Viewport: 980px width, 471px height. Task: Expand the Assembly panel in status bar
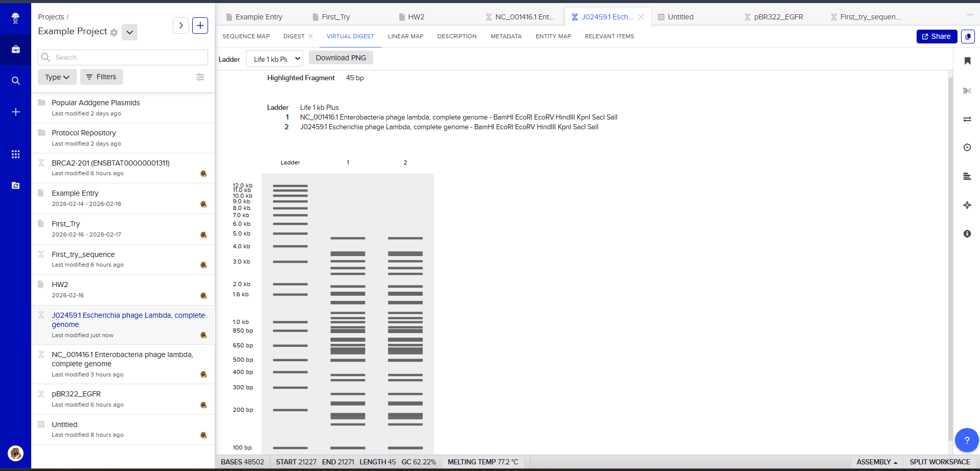coord(876,462)
